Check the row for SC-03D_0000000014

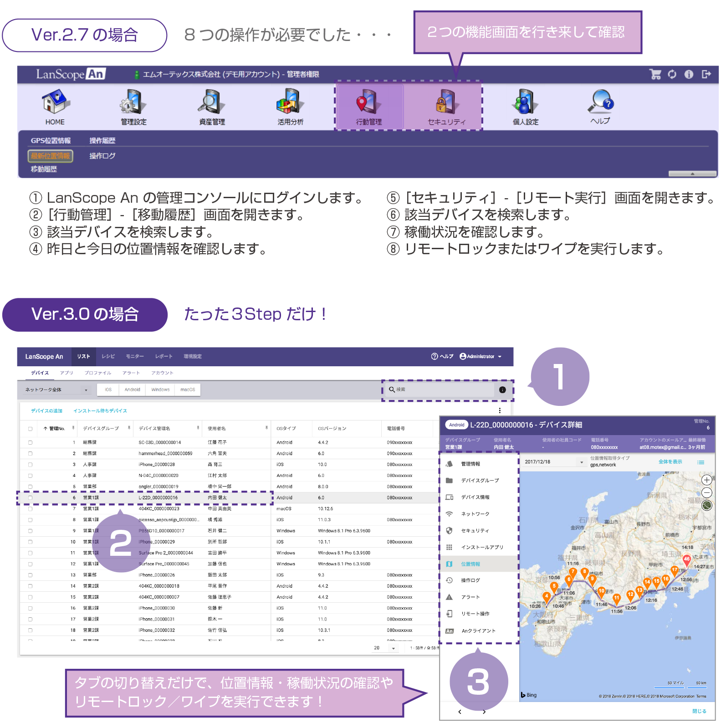point(31,442)
